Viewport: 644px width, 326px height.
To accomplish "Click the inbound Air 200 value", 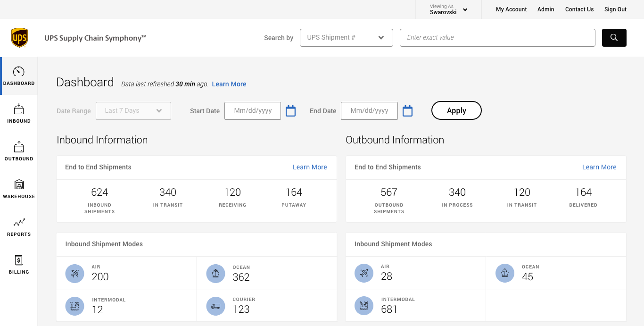I will coord(100,277).
